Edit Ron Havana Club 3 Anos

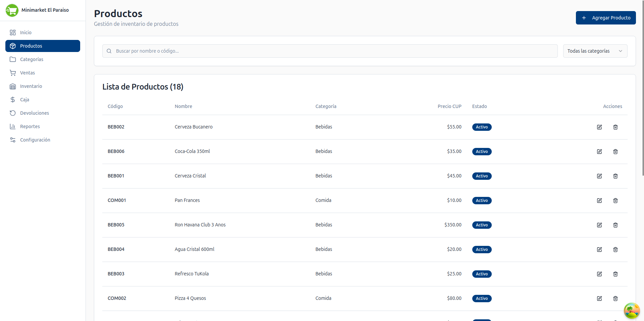point(599,225)
